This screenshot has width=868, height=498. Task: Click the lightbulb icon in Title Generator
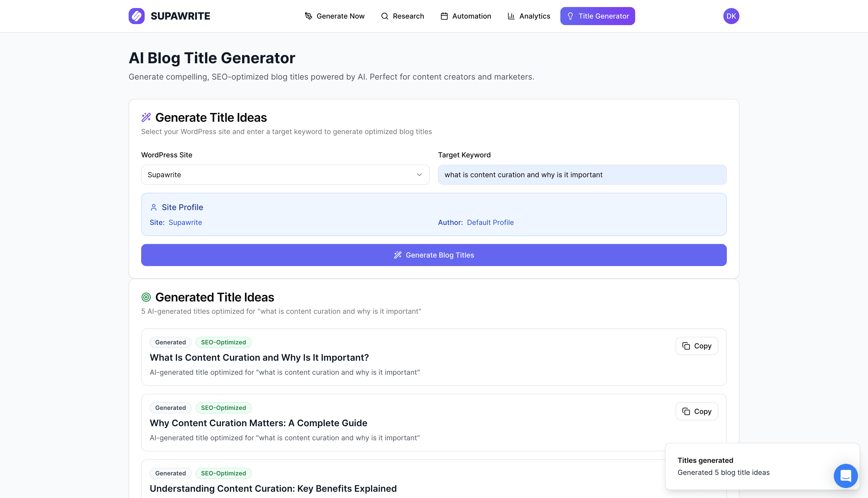tap(570, 16)
